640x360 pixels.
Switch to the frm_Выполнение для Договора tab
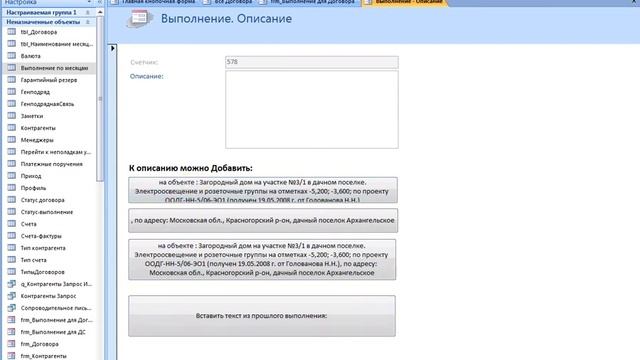pyautogui.click(x=308, y=2)
